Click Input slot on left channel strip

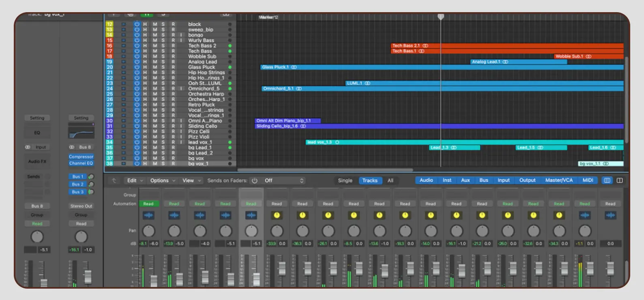click(41, 147)
